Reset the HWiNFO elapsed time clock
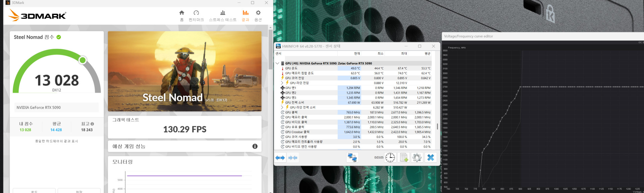Screen dimensions: 644x193 [x=390, y=157]
